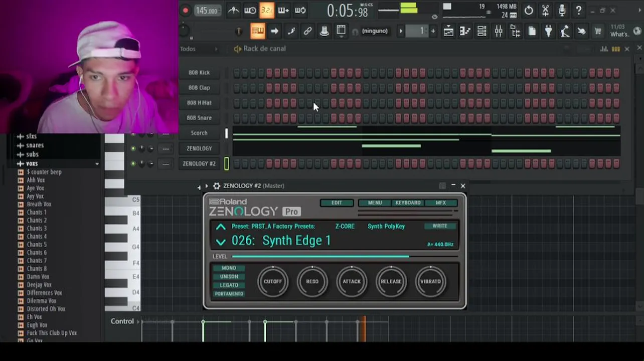The width and height of the screenshot is (644, 361).
Task: Click the note/clip grouping icon
Action: pos(291,31)
